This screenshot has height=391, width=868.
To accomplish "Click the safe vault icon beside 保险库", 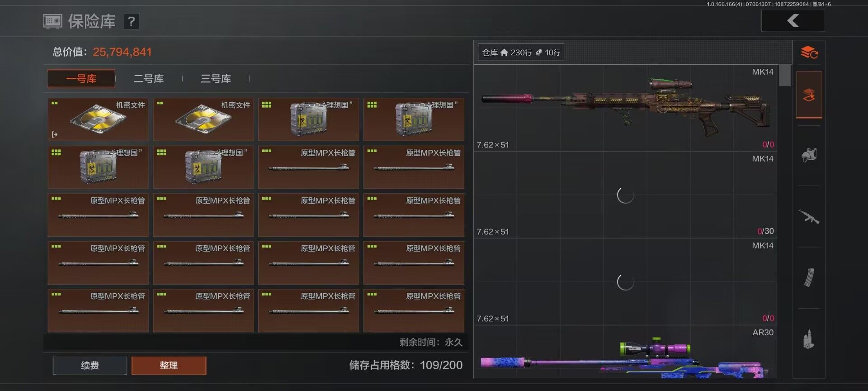I will point(53,21).
